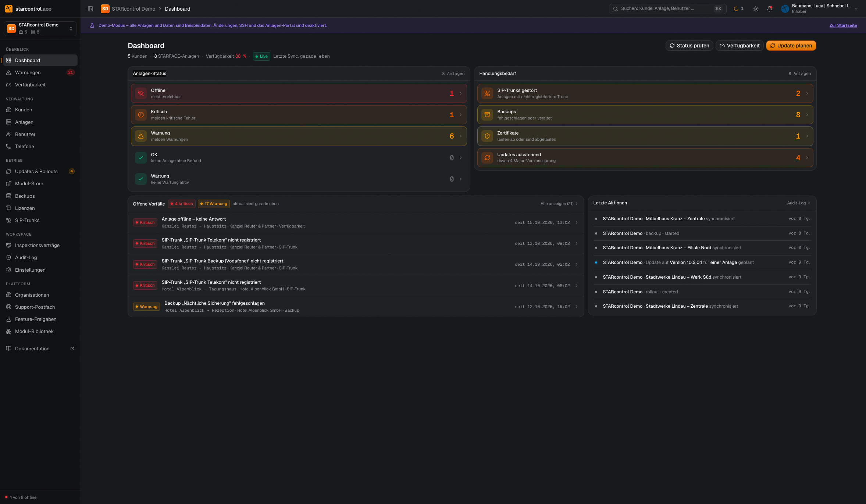Follow the Zur Startseite link

(843, 25)
